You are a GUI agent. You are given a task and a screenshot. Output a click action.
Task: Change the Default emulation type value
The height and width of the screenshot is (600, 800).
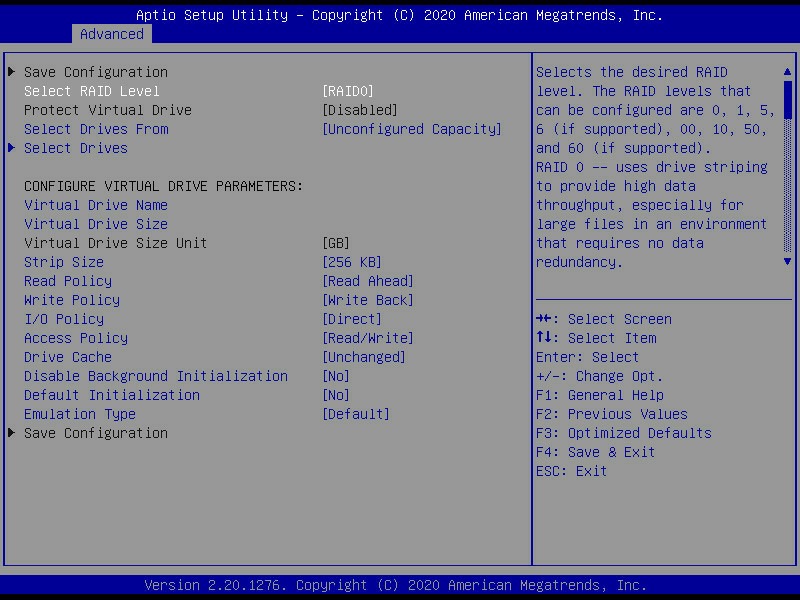pos(356,414)
